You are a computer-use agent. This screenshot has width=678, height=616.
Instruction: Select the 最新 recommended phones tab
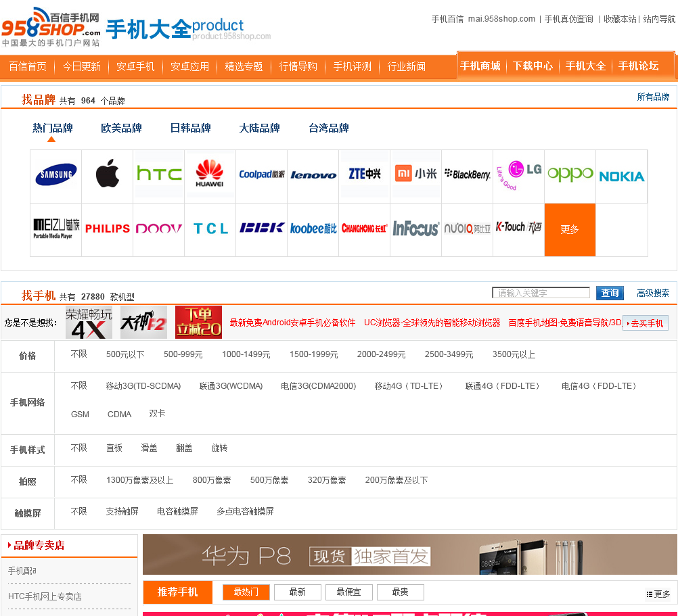click(298, 592)
